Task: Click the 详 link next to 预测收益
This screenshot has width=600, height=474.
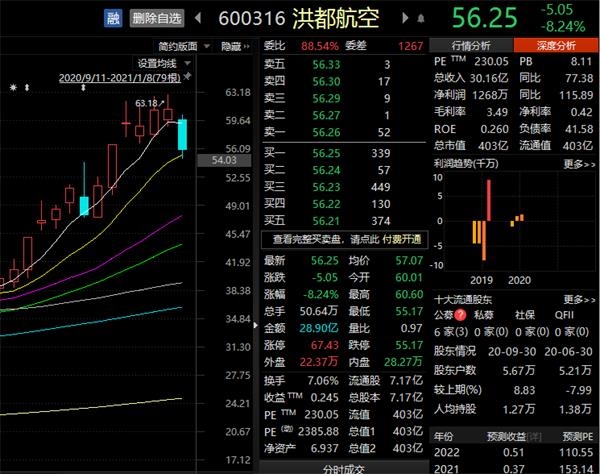Action: click(534, 437)
